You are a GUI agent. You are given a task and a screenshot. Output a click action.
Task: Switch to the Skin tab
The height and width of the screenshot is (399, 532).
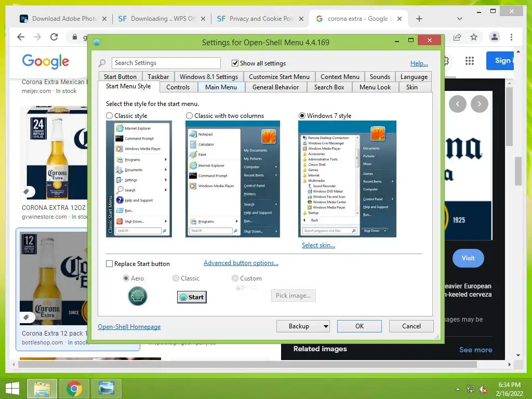412,87
